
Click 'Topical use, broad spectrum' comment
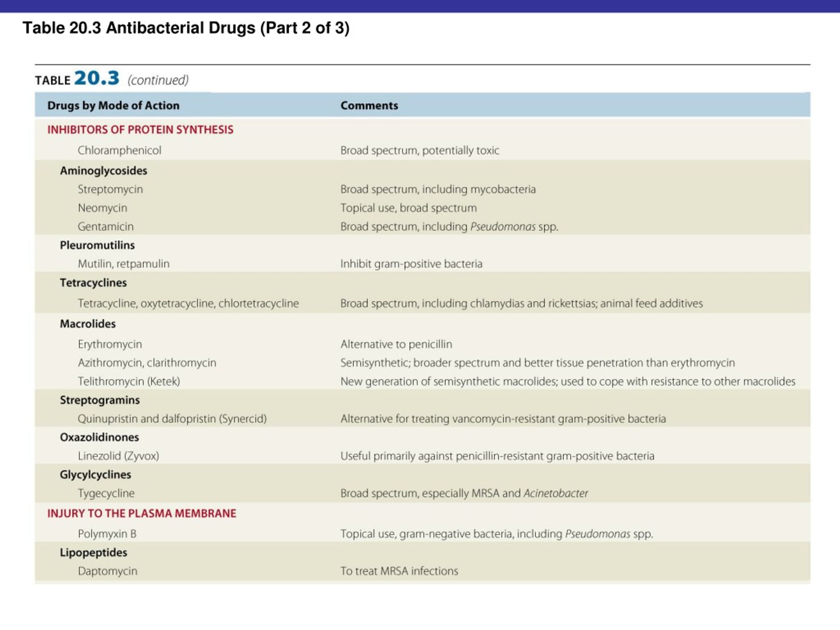409,208
